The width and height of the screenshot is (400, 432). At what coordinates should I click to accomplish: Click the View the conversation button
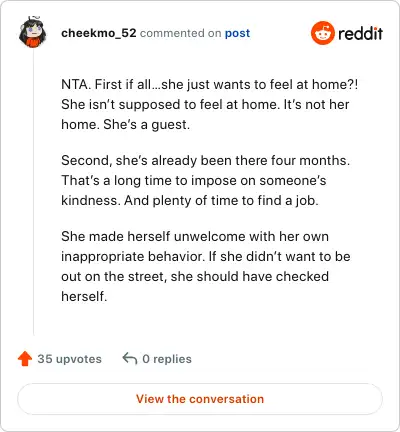(x=200, y=399)
